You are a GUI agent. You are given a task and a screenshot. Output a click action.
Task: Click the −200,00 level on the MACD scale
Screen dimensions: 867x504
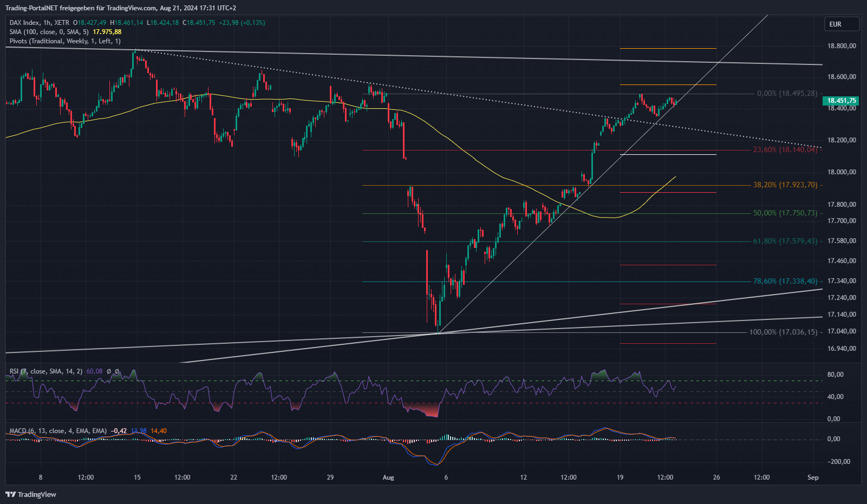[839, 462]
